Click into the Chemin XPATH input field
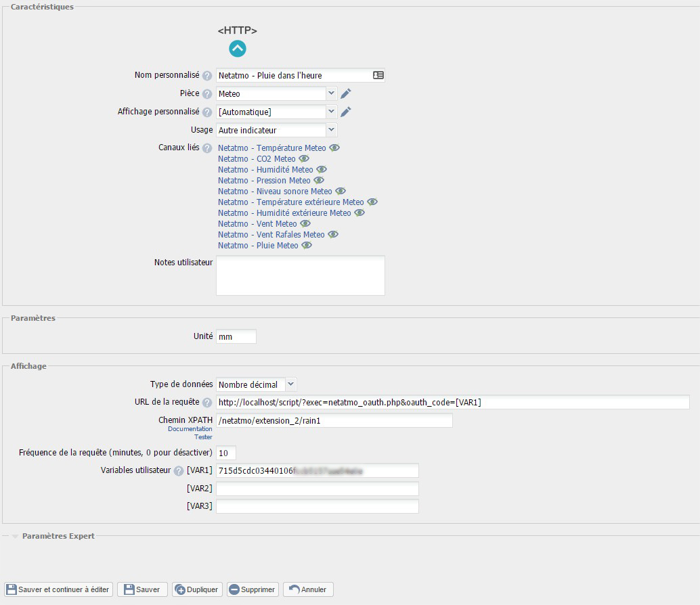The image size is (700, 605). 334,421
